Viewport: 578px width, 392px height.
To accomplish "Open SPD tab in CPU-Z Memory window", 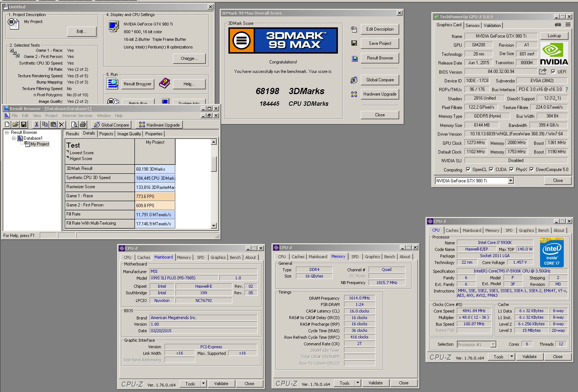I will pos(355,257).
